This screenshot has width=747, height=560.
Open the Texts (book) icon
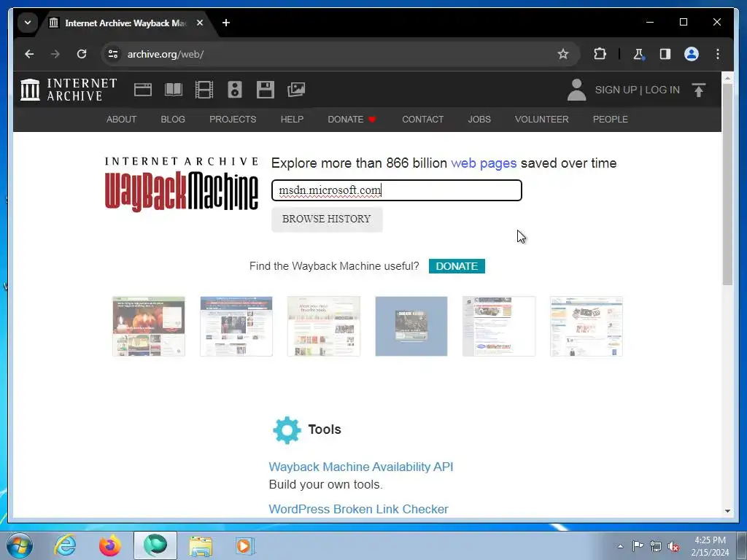pyautogui.click(x=174, y=90)
